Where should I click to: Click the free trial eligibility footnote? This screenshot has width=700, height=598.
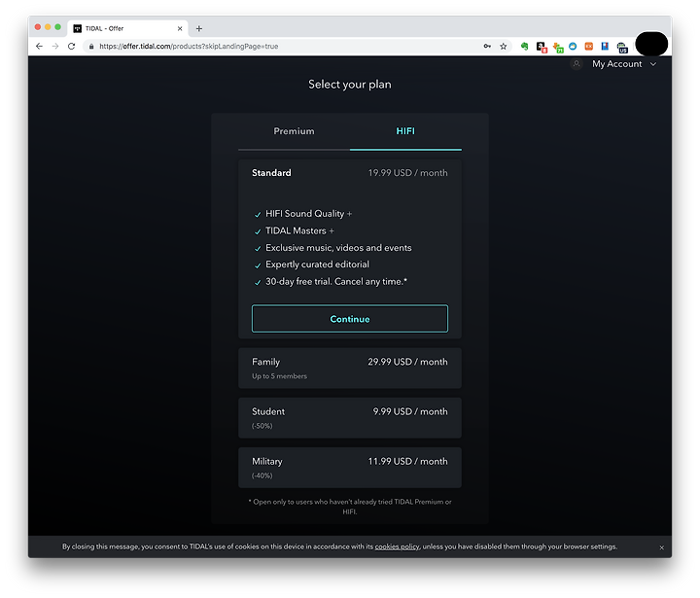tap(350, 507)
